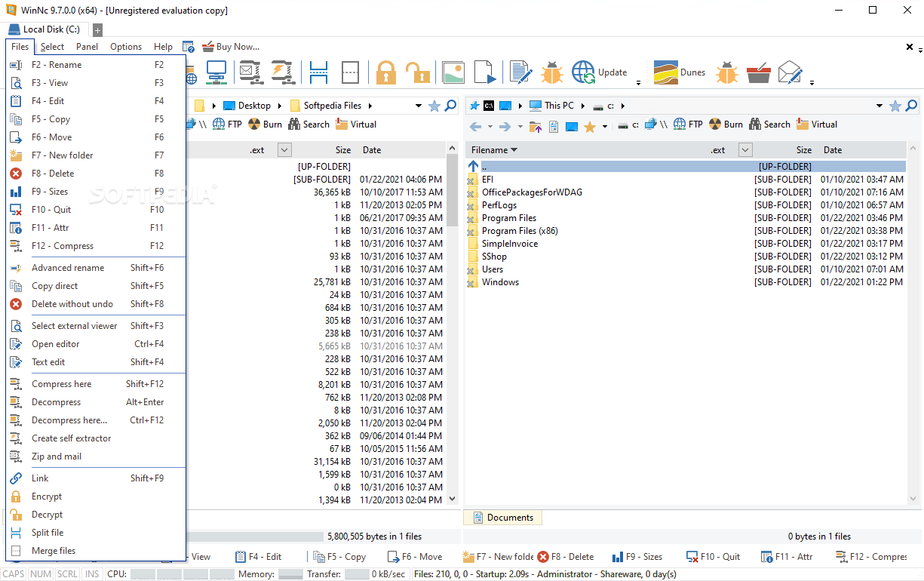
Task: Choose Delete without undo menu entry
Action: pos(96,304)
